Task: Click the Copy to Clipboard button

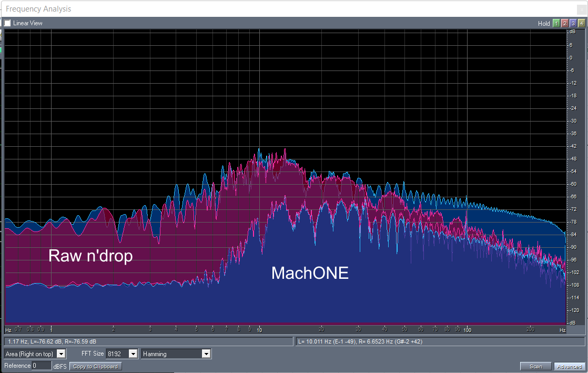Action: (x=95, y=366)
